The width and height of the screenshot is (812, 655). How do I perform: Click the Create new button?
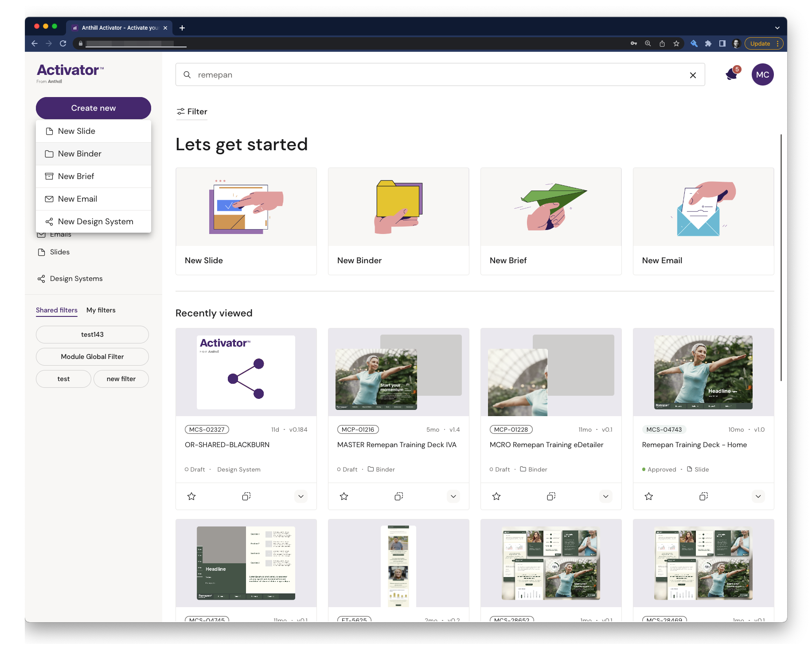click(94, 108)
